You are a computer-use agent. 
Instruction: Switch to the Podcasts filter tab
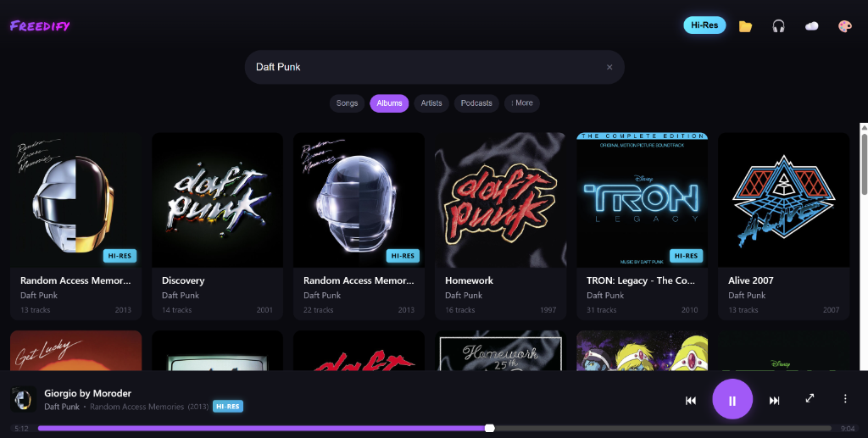[x=476, y=103]
